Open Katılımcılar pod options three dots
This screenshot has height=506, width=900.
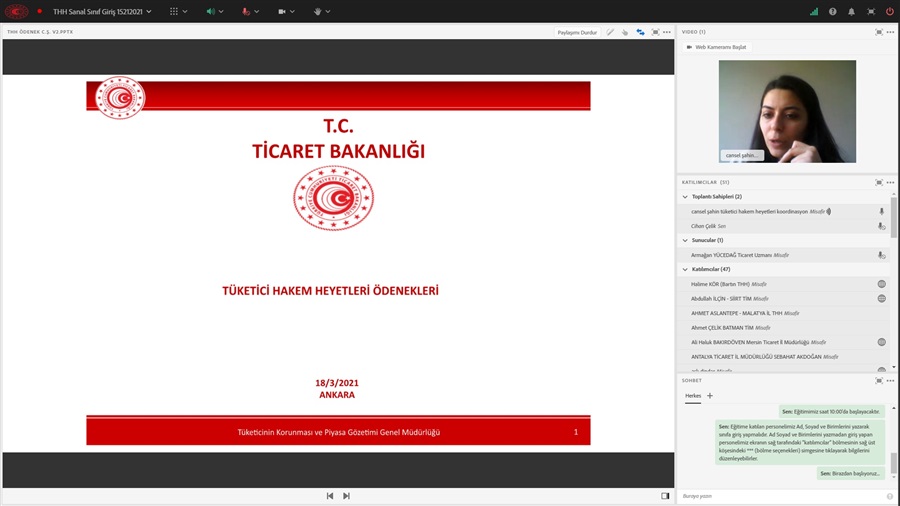click(x=890, y=182)
